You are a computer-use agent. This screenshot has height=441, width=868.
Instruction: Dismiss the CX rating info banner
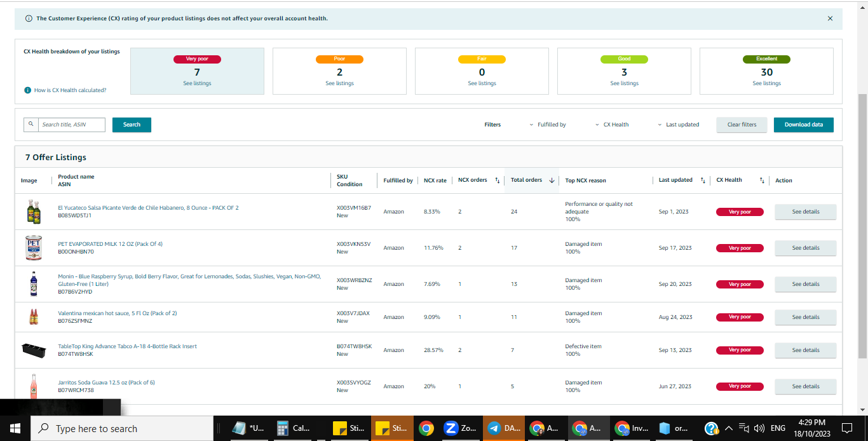830,18
